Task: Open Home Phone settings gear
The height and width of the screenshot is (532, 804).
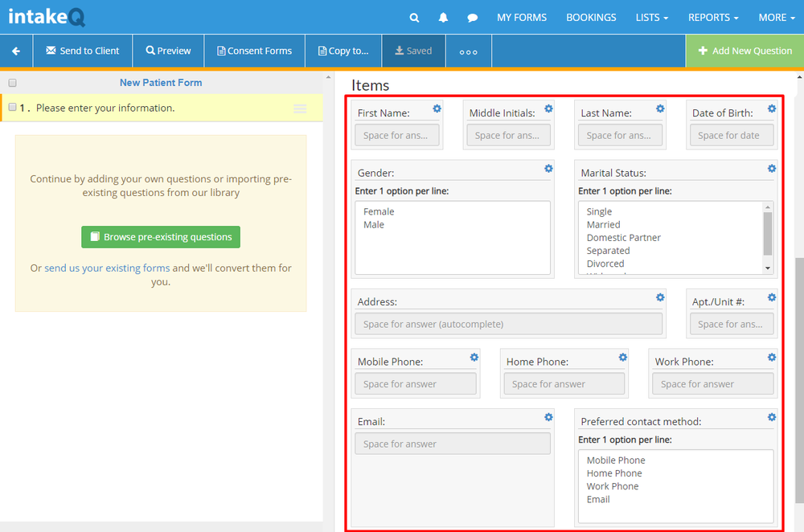Action: (623, 358)
